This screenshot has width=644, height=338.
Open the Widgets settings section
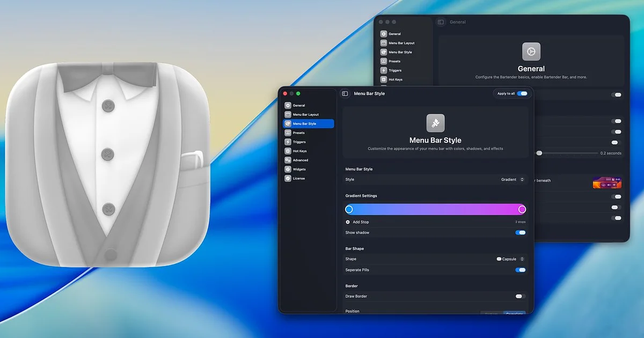click(309, 170)
